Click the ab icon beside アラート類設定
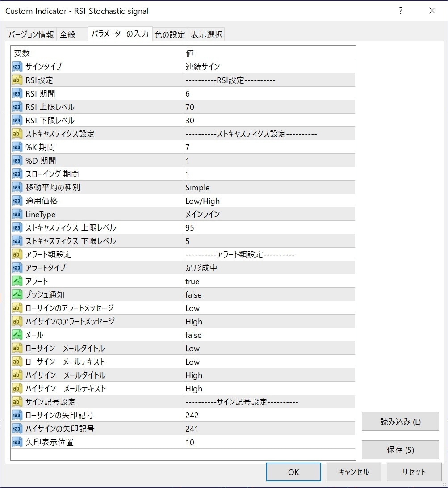The width and height of the screenshot is (448, 488). point(17,254)
